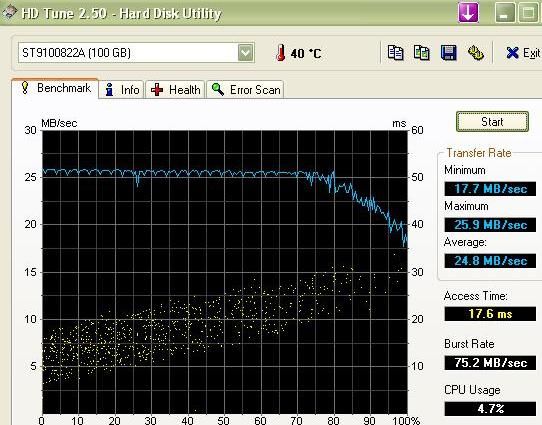Click the HD Tune application icon in title bar
The height and width of the screenshot is (425, 542).
[9, 12]
